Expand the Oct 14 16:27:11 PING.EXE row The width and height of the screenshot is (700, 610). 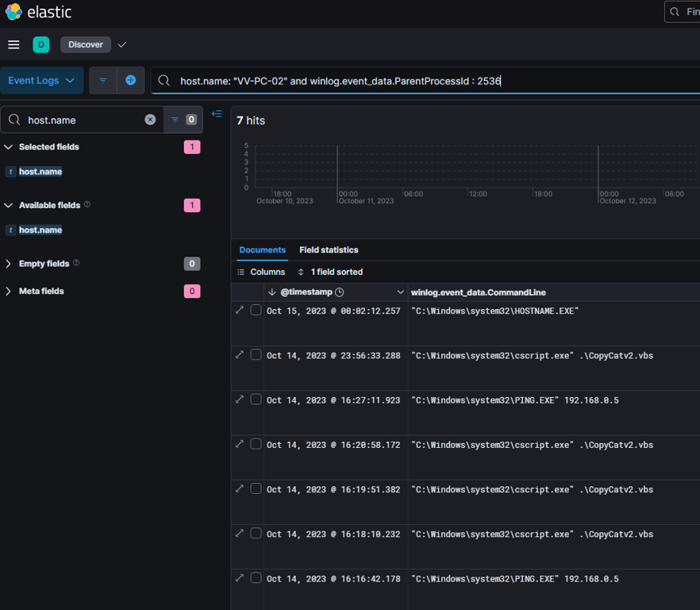click(240, 399)
